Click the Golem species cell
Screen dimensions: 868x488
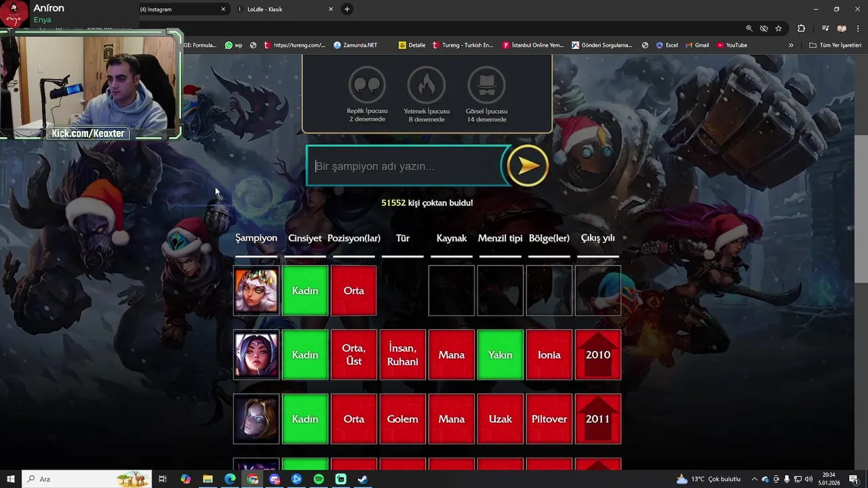(x=403, y=419)
